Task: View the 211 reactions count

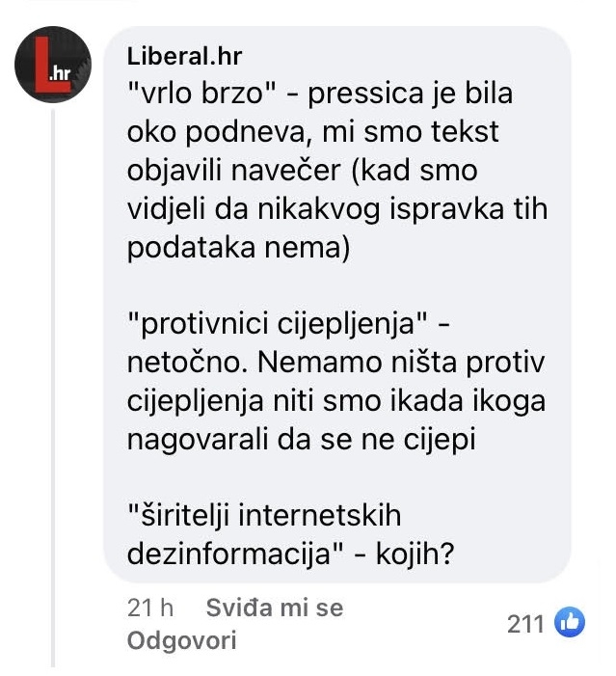Action: point(525,624)
